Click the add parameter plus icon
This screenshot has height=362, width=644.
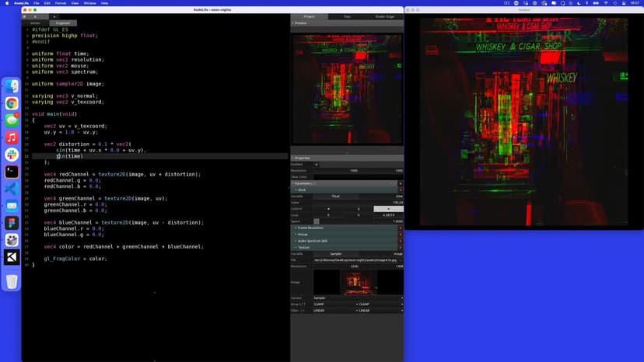401,183
